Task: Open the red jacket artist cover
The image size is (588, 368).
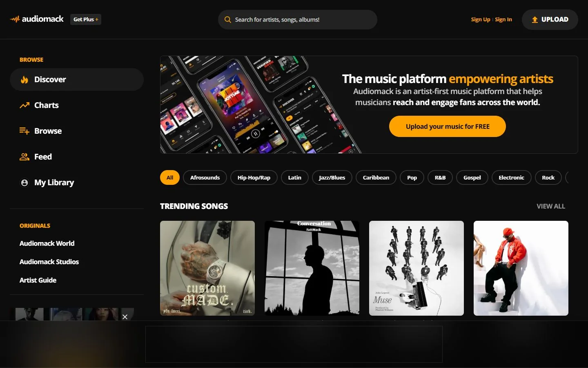Action: [521, 268]
